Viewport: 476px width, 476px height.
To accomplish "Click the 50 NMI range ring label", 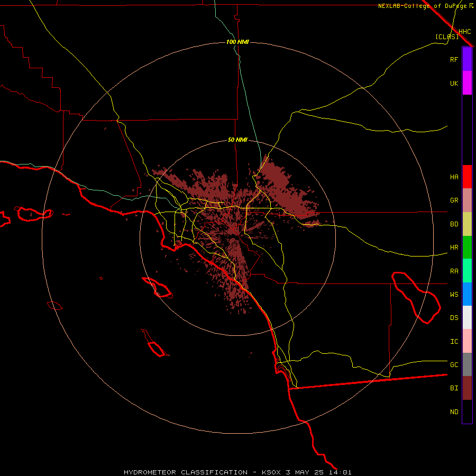I will point(237,140).
